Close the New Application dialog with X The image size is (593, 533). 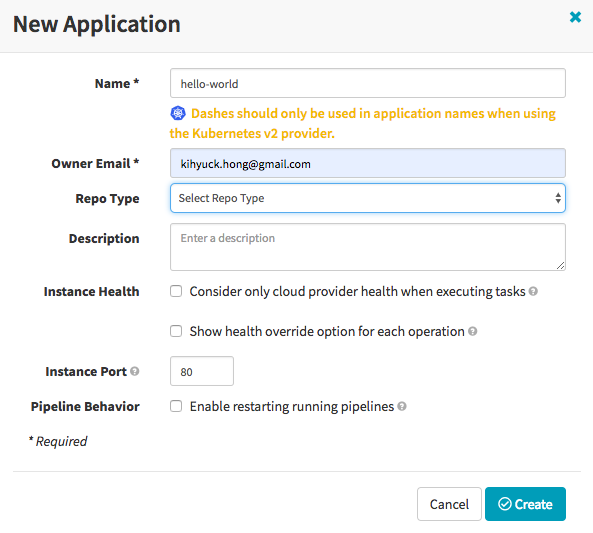[575, 17]
